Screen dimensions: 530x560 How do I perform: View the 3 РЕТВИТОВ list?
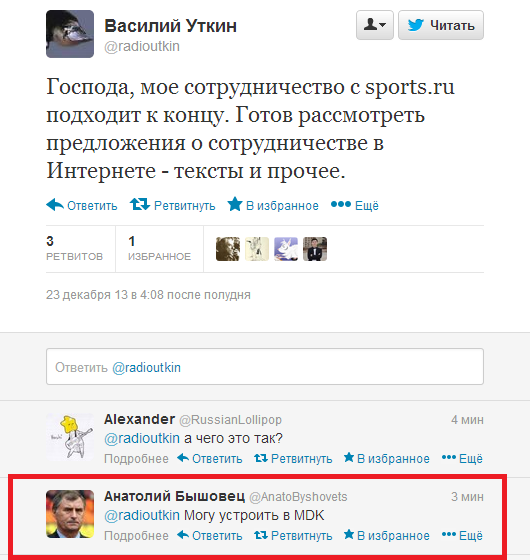point(75,249)
